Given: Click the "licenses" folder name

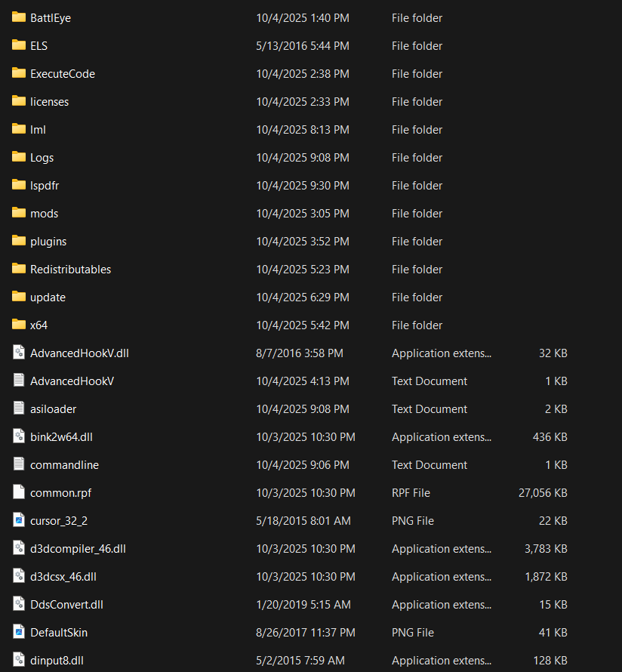Looking at the screenshot, I should [49, 102].
